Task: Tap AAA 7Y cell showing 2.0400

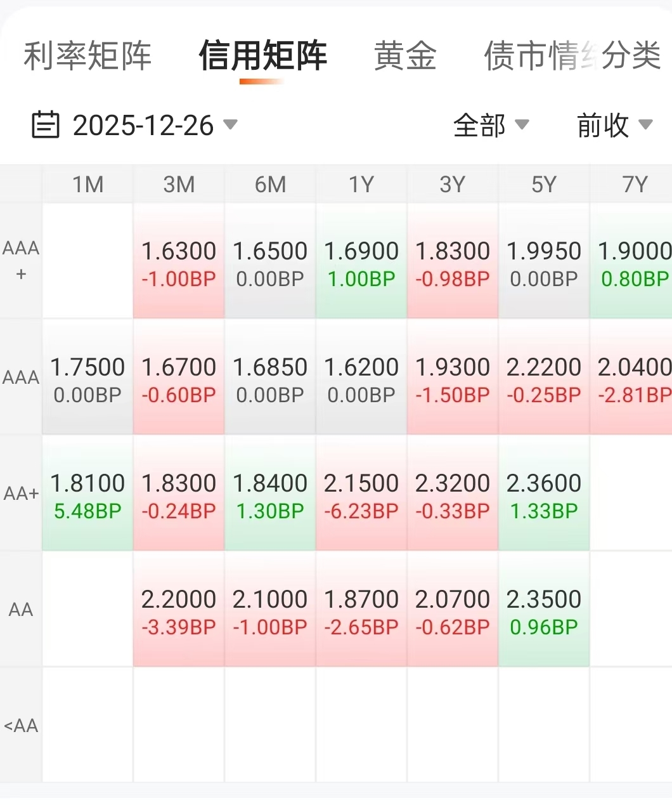Action: (631, 377)
